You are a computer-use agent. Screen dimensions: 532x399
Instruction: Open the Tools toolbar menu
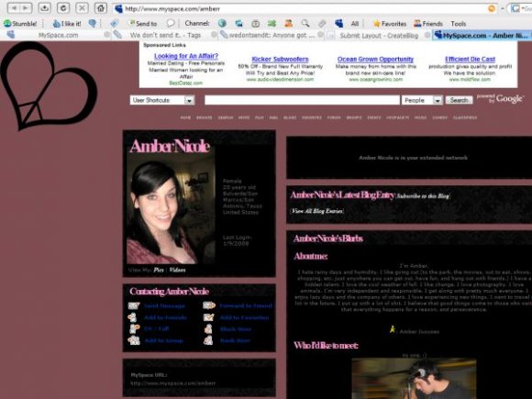click(x=458, y=24)
